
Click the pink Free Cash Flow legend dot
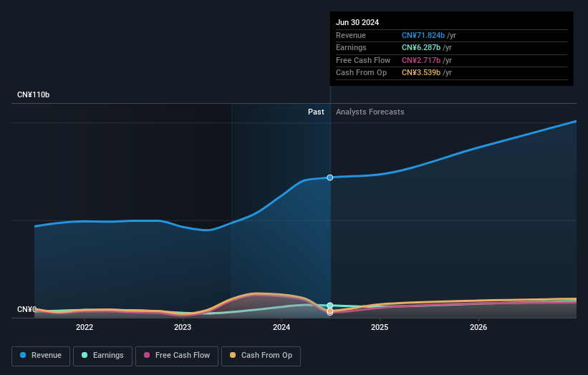147,355
